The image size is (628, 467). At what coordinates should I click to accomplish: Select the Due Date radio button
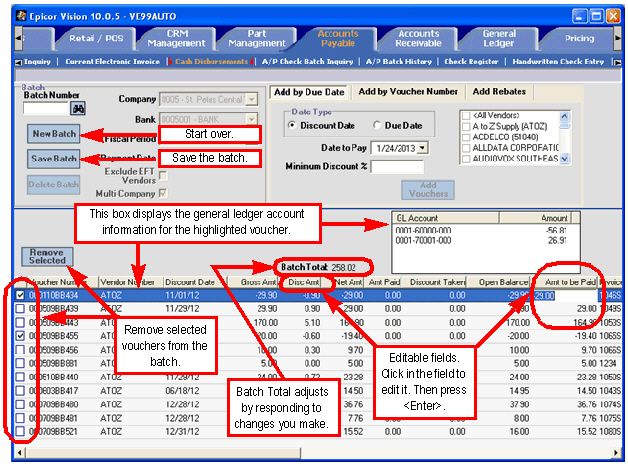[376, 125]
